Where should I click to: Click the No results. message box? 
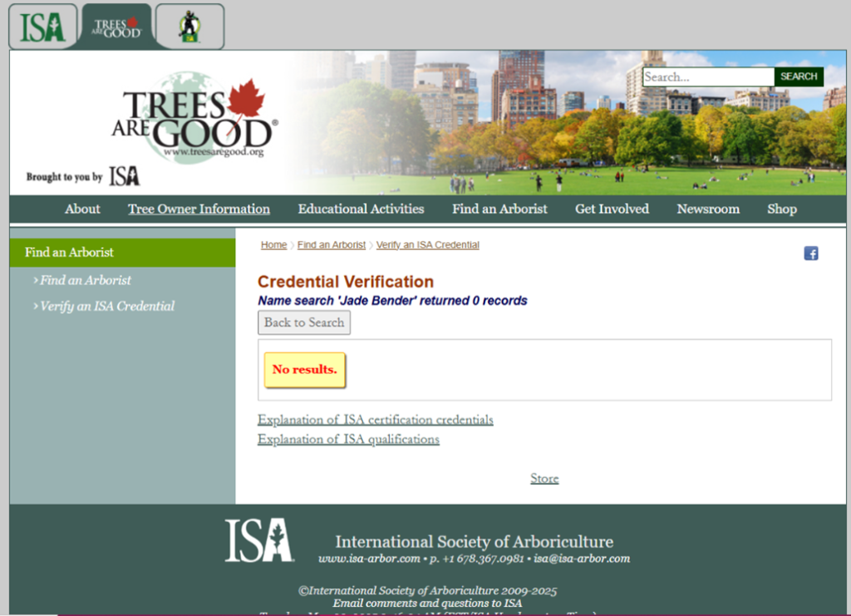coord(304,370)
